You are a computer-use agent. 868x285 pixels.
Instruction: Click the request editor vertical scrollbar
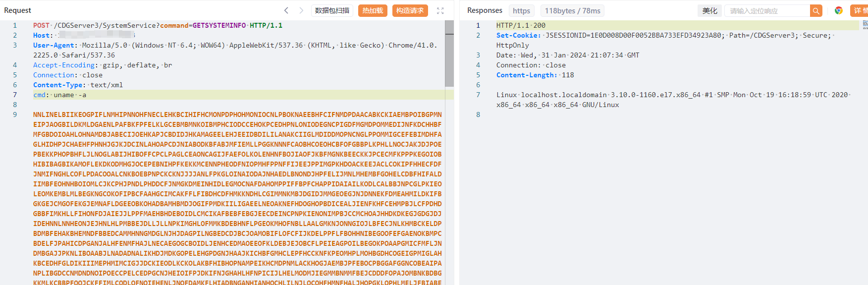click(449, 54)
